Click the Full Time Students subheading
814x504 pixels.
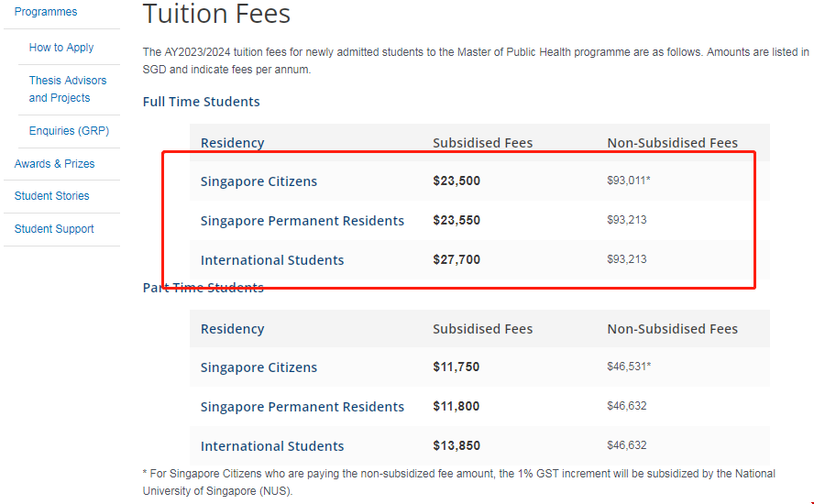click(202, 102)
